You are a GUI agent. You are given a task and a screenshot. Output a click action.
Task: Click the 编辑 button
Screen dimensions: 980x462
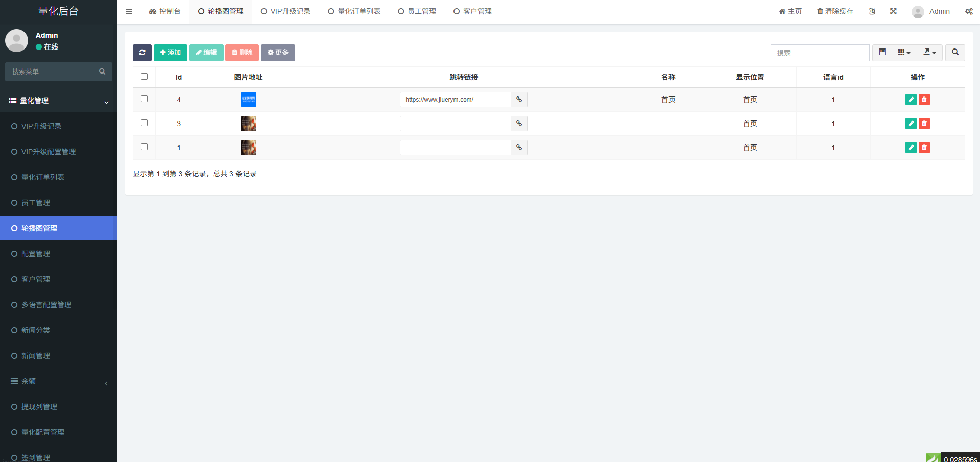point(206,53)
